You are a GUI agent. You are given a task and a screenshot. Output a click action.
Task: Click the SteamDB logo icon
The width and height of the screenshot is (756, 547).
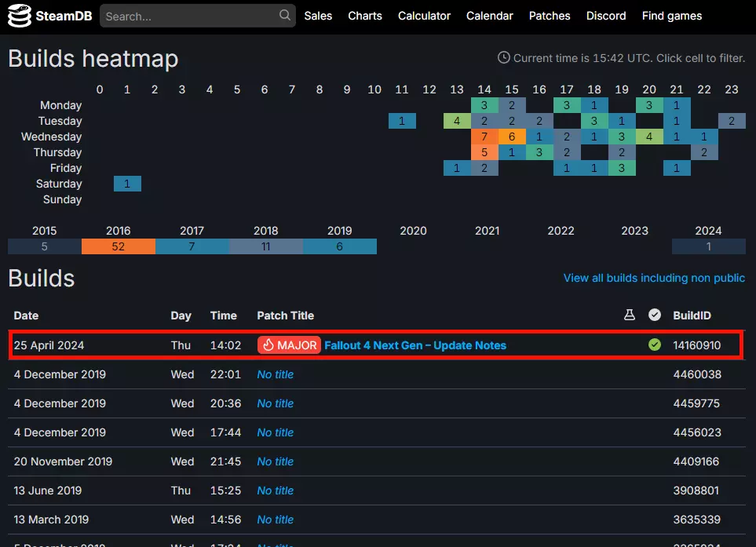20,16
